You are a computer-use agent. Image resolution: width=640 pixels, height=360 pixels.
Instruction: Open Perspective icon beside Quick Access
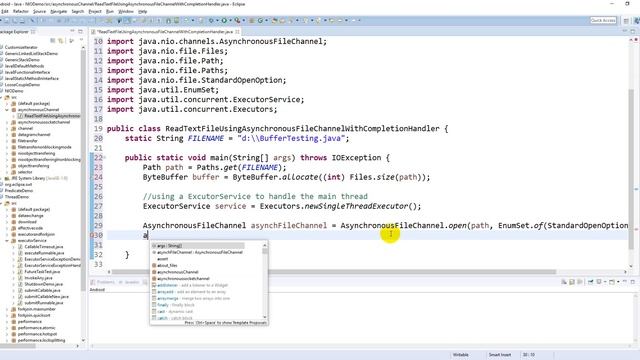(626, 20)
